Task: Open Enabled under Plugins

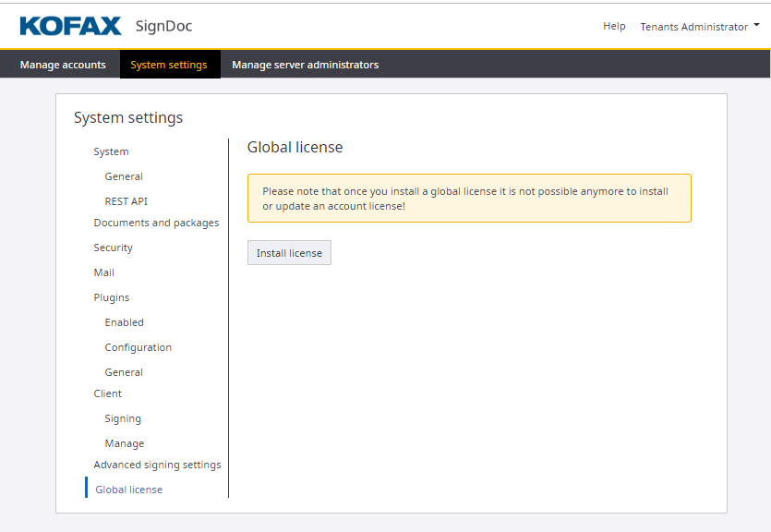Action: (124, 322)
